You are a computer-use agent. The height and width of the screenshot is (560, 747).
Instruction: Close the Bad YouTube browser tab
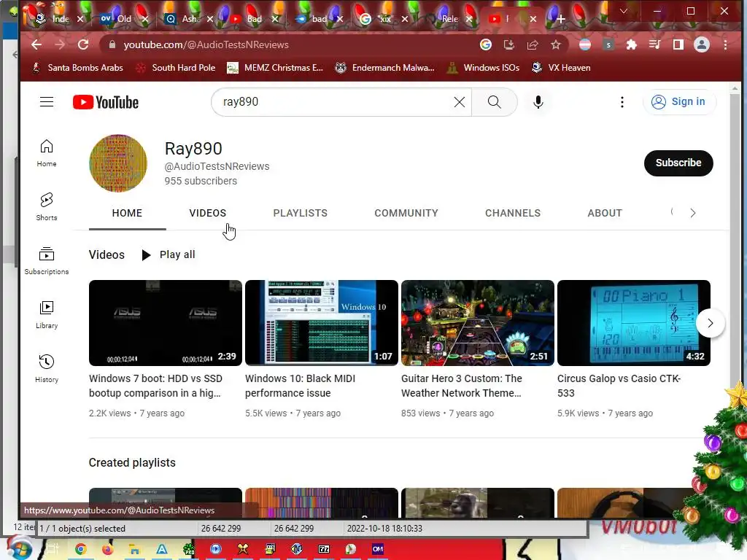[x=275, y=19]
